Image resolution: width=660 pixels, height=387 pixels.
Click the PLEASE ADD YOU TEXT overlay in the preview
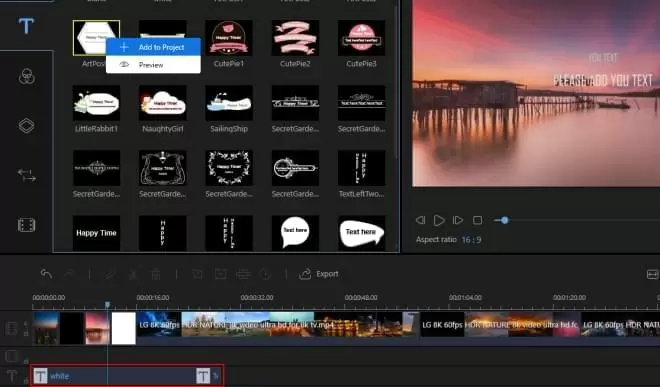click(x=603, y=80)
